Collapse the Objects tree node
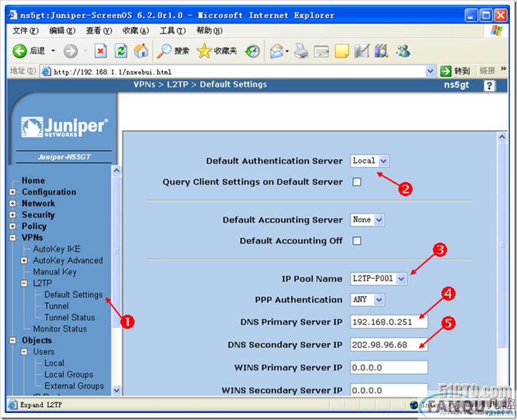Image resolution: width=517 pixels, height=420 pixels. (12, 340)
